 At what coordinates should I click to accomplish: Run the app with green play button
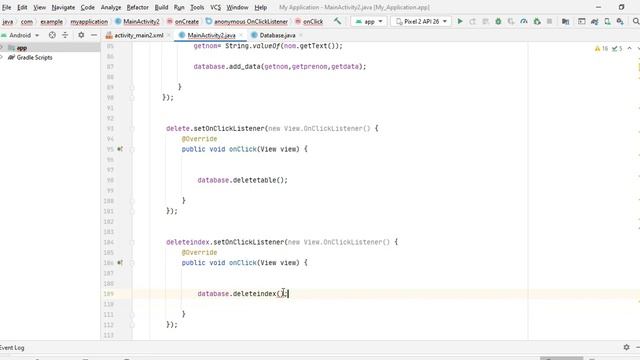pos(460,21)
